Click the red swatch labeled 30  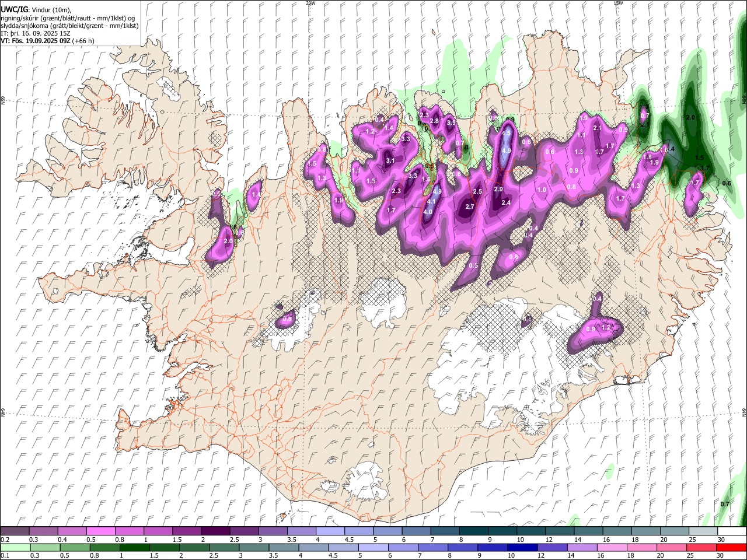[x=732, y=547]
